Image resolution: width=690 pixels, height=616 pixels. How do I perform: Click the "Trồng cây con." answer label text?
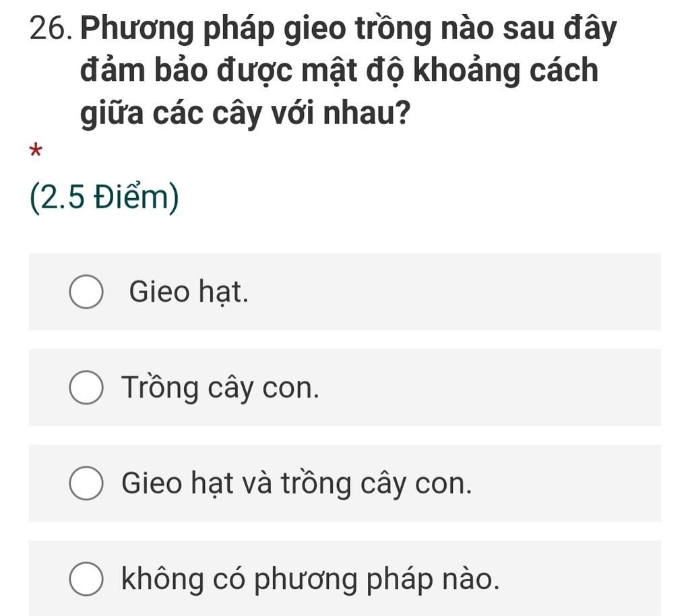click(x=220, y=388)
